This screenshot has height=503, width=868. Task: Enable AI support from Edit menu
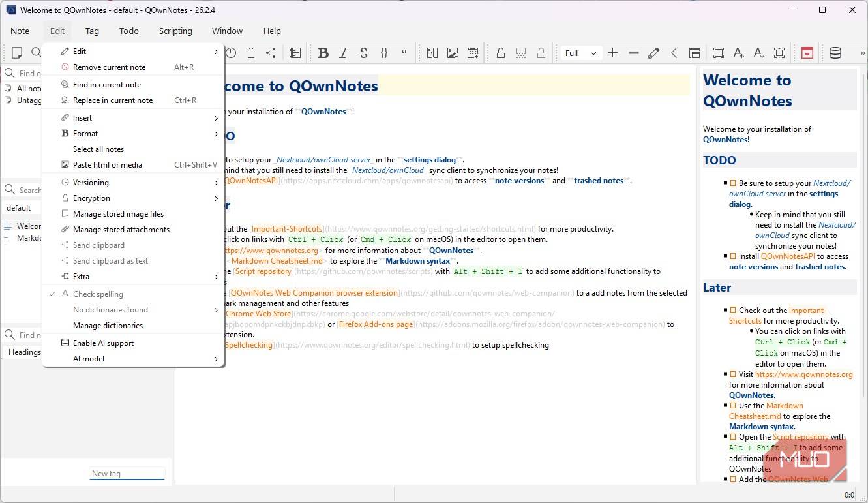pyautogui.click(x=103, y=343)
